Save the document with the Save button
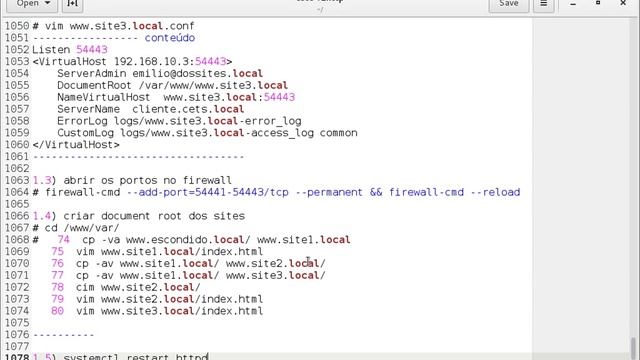The height and width of the screenshot is (360, 640). (x=509, y=3)
